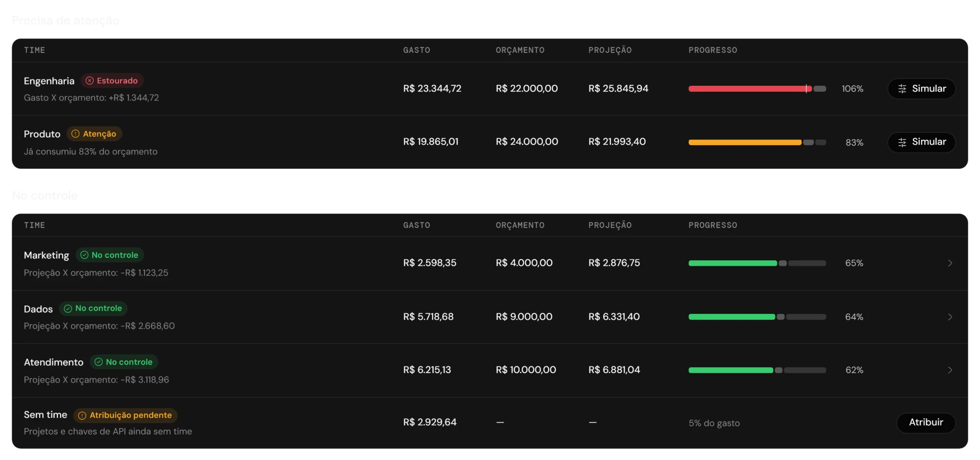This screenshot has height=460, width=980.
Task: Click the R$ 25.845,94 projection value
Action: pos(618,89)
